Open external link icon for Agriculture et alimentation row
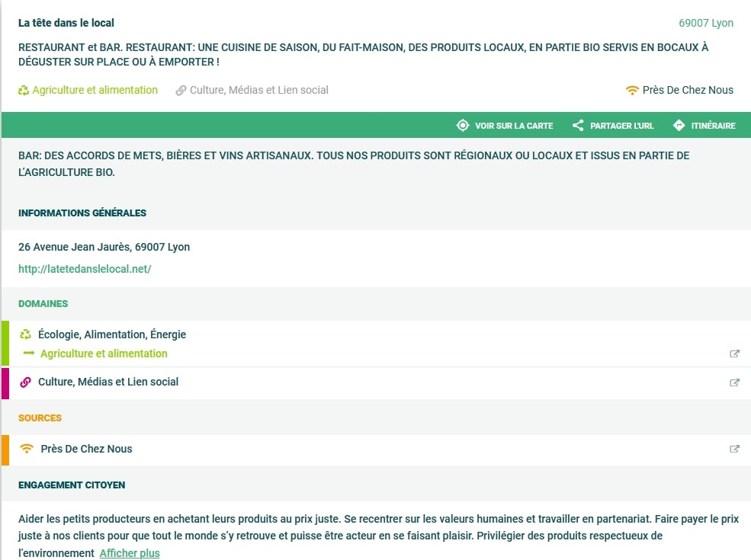This screenshot has width=751, height=560. (734, 354)
